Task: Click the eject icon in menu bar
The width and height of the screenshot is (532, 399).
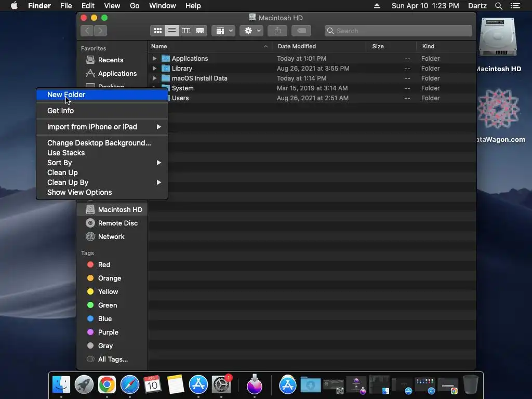Action: click(x=377, y=6)
